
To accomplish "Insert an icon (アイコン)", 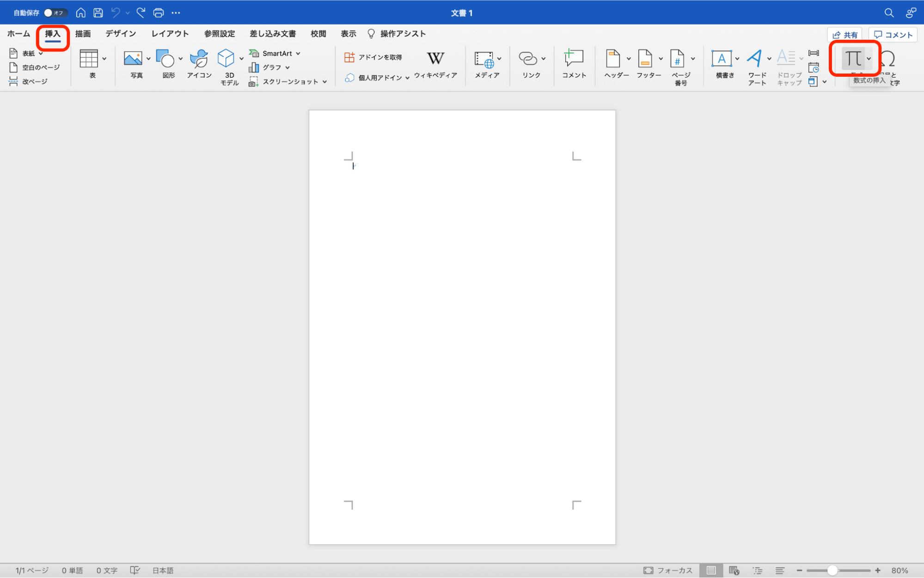I will pyautogui.click(x=199, y=63).
